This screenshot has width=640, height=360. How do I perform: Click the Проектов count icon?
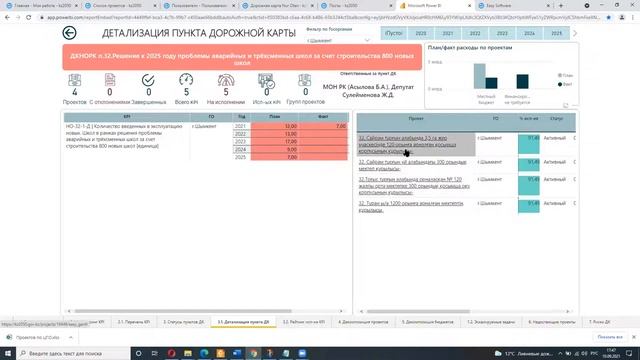[x=75, y=80]
